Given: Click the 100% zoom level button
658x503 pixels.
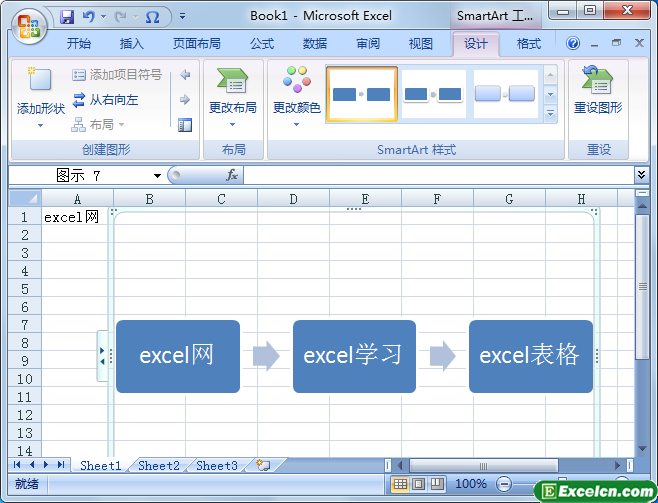Looking at the screenshot, I should point(471,484).
